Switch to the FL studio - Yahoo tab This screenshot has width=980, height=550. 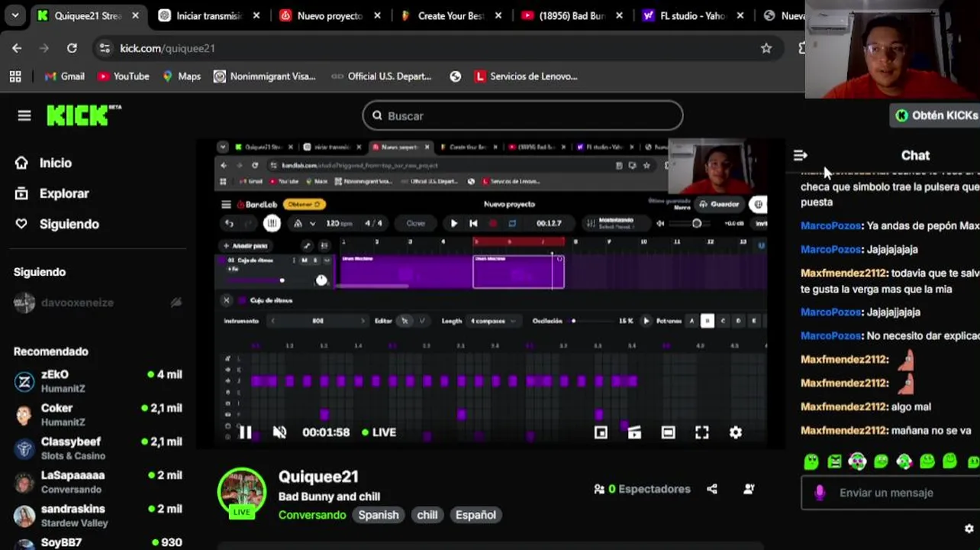coord(693,15)
